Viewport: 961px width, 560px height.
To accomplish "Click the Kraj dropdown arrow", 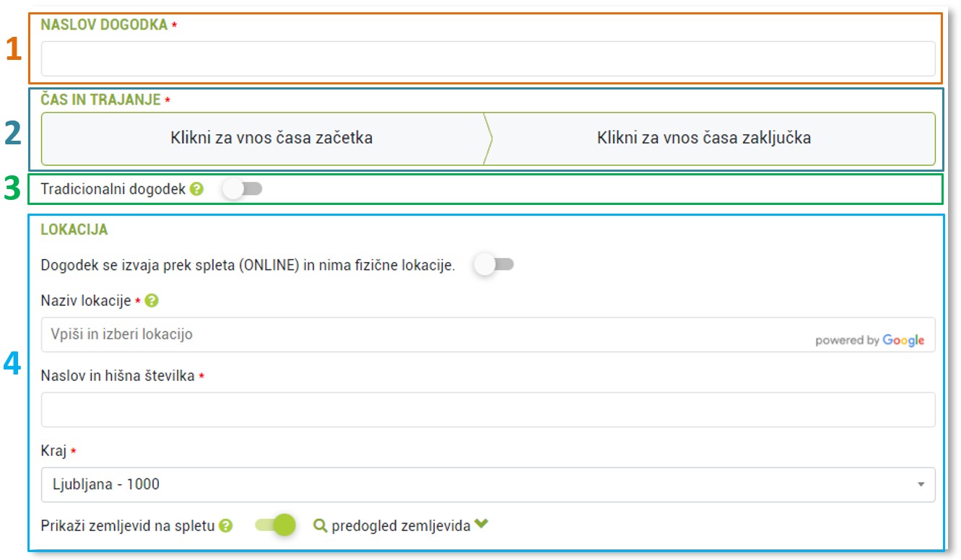I will [921, 485].
